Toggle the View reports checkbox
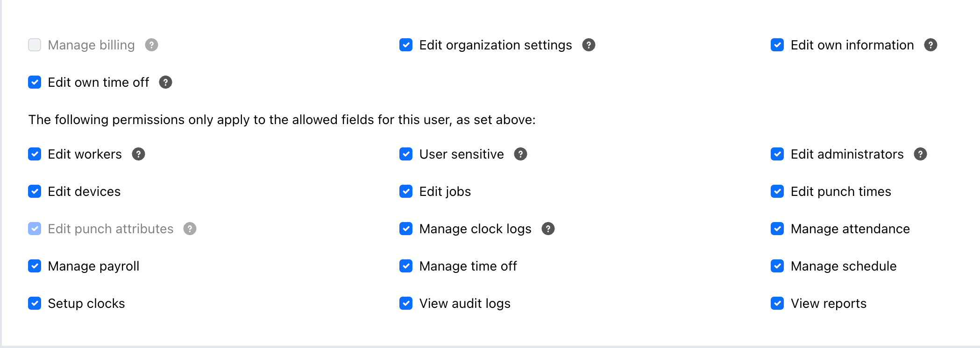The width and height of the screenshot is (980, 348). (x=777, y=303)
